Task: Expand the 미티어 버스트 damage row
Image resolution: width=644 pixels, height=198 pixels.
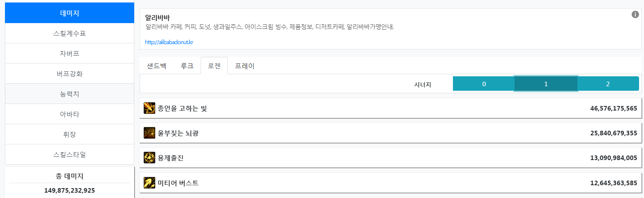Action: pos(390,182)
